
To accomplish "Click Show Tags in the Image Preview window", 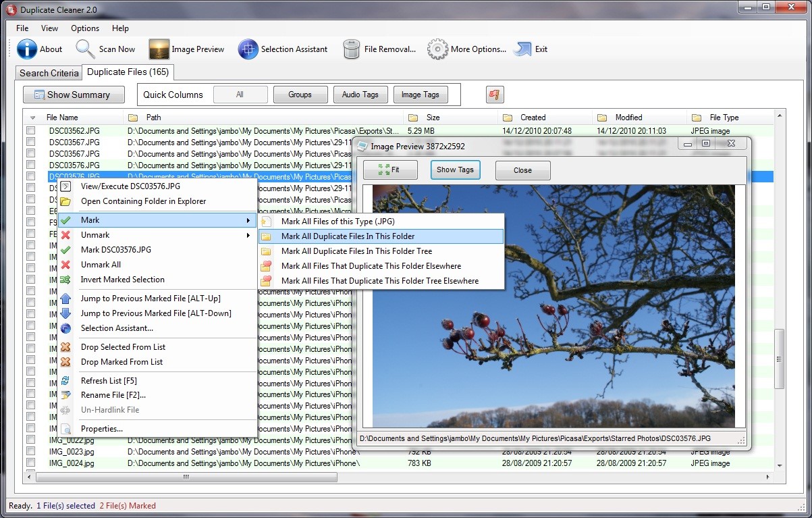I will 455,170.
